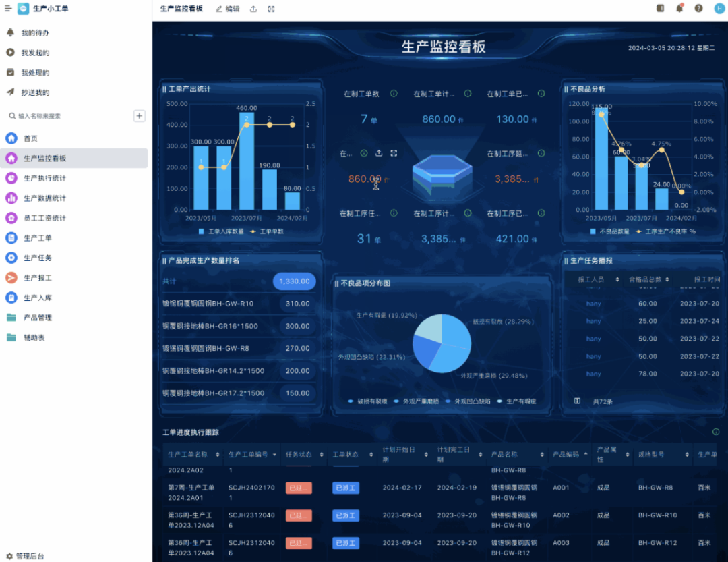Click the info icon beside 在制工单数
Screen dimensions: 728x562
pyautogui.click(x=394, y=94)
